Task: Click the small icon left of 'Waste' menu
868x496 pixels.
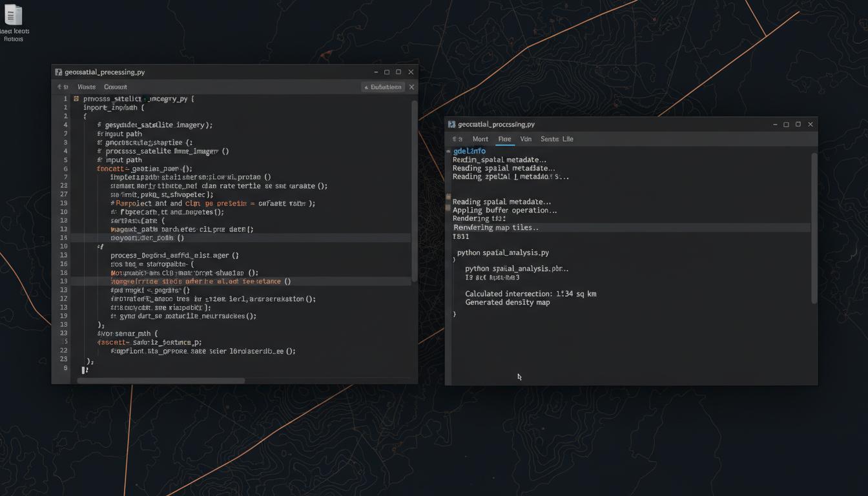Action: pyautogui.click(x=62, y=87)
